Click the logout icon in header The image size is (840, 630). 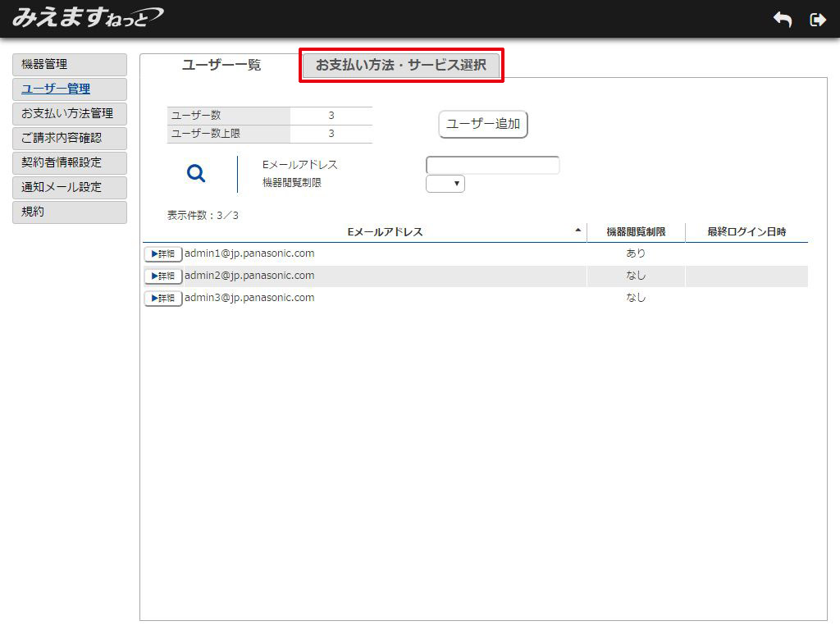[817, 20]
